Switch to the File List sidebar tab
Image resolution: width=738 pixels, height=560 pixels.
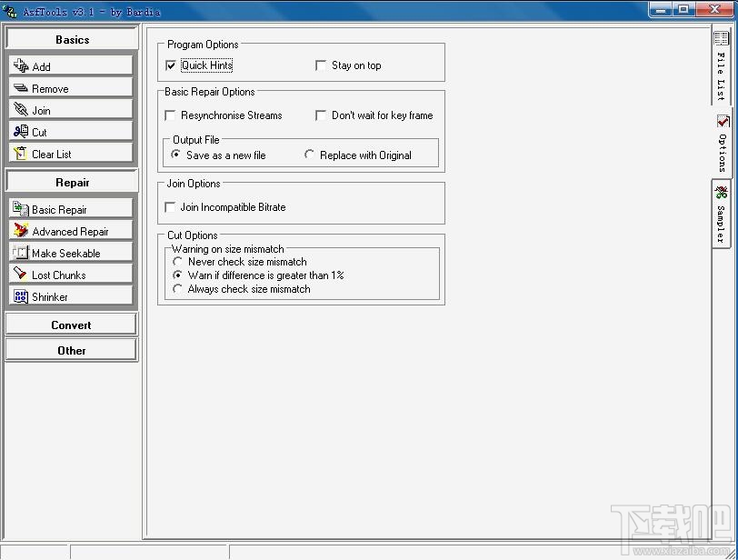coord(722,64)
